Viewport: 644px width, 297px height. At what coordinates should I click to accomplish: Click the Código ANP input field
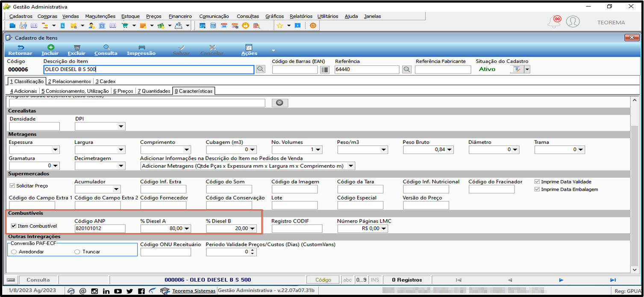(100, 229)
